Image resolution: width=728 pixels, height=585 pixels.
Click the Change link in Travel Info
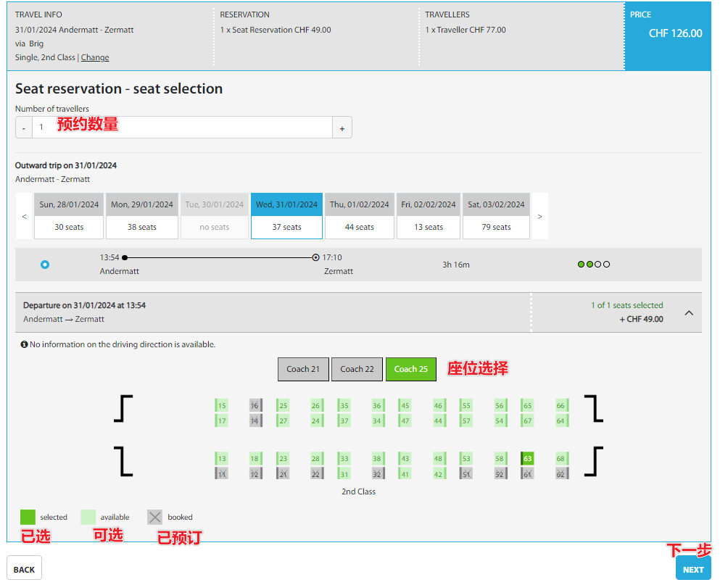tap(95, 57)
